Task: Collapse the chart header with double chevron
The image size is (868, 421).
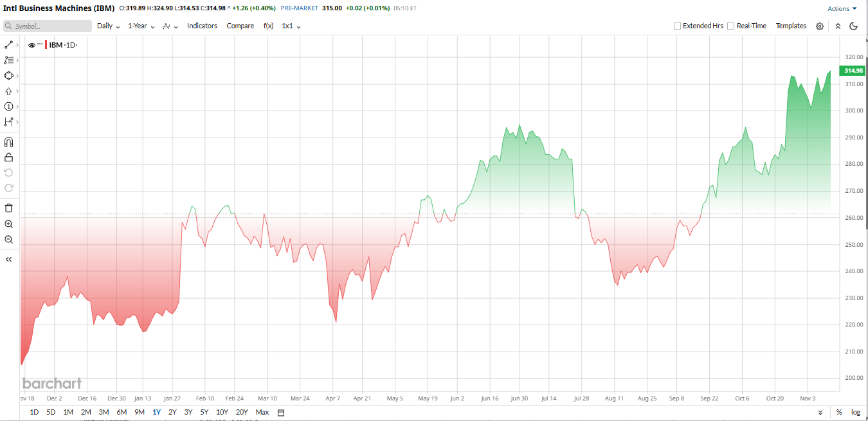Action: [838, 26]
